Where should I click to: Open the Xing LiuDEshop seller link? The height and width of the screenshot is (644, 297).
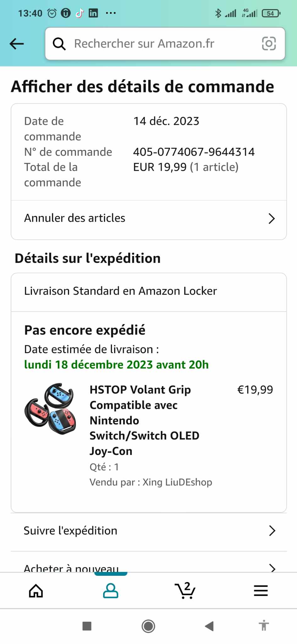177,482
